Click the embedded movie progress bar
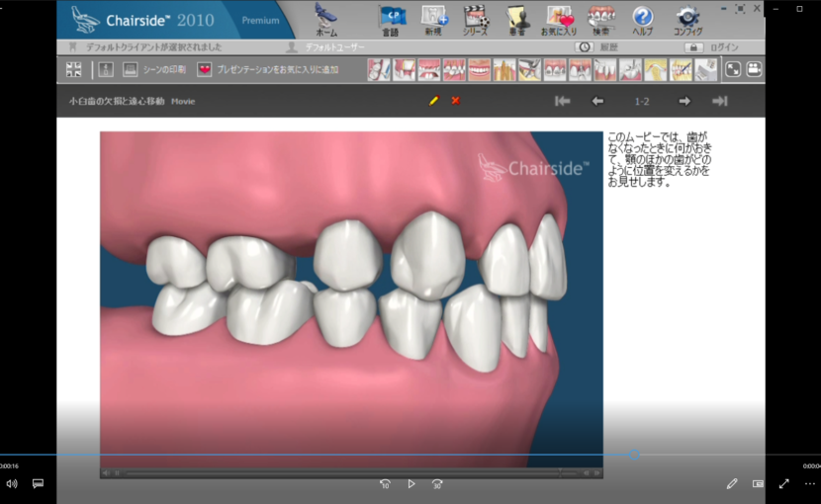821x504 pixels. click(351, 473)
